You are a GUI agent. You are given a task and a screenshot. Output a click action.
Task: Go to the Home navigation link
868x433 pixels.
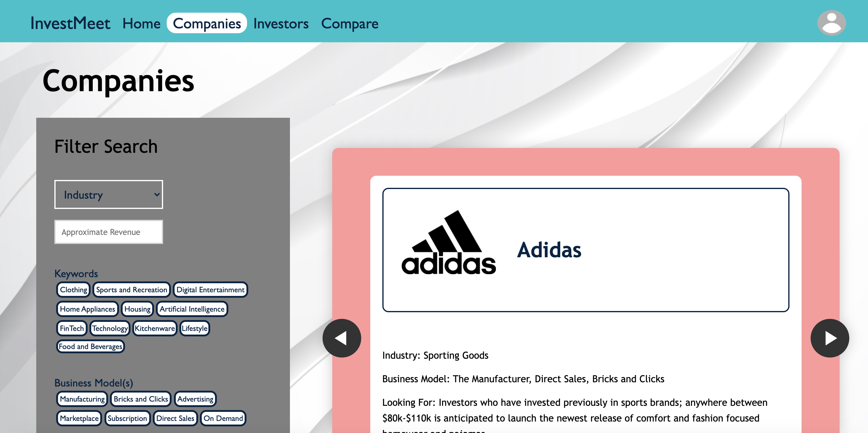point(141,23)
